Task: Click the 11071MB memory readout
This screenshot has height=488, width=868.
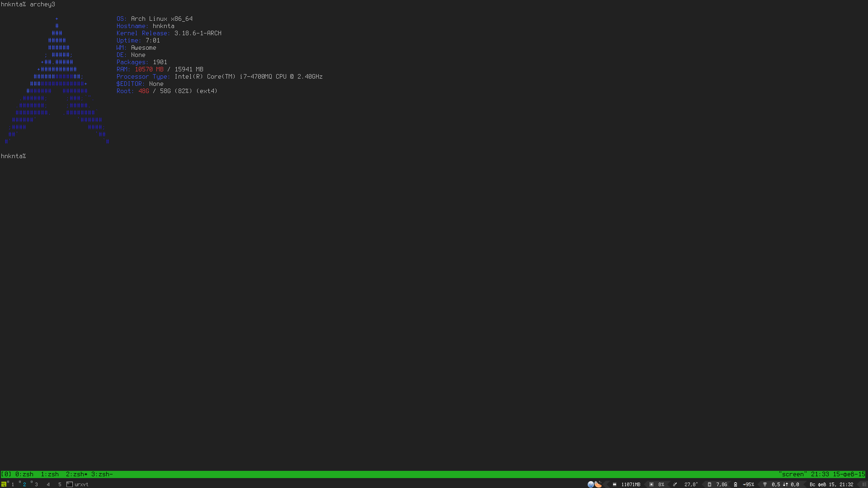Action: pos(631,484)
